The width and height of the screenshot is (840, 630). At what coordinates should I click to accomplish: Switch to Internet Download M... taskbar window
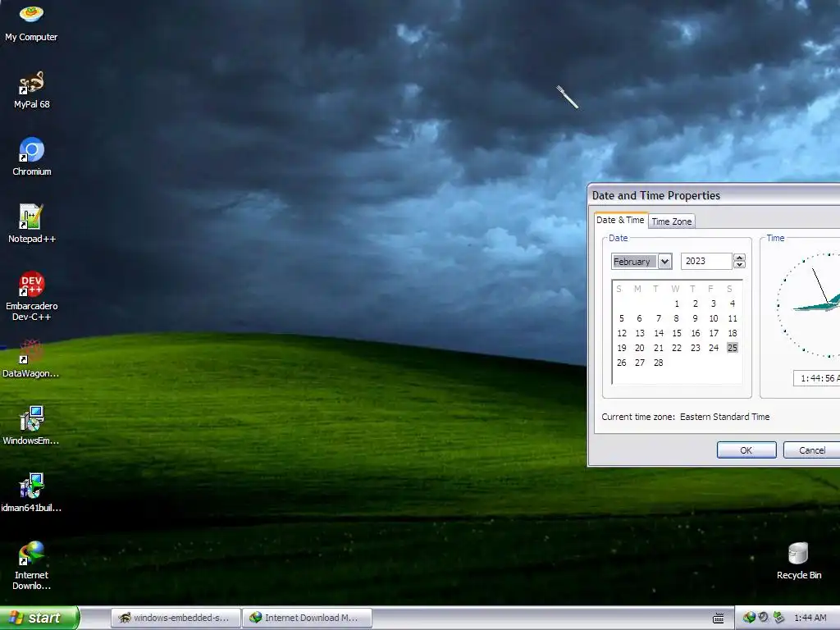tap(307, 618)
